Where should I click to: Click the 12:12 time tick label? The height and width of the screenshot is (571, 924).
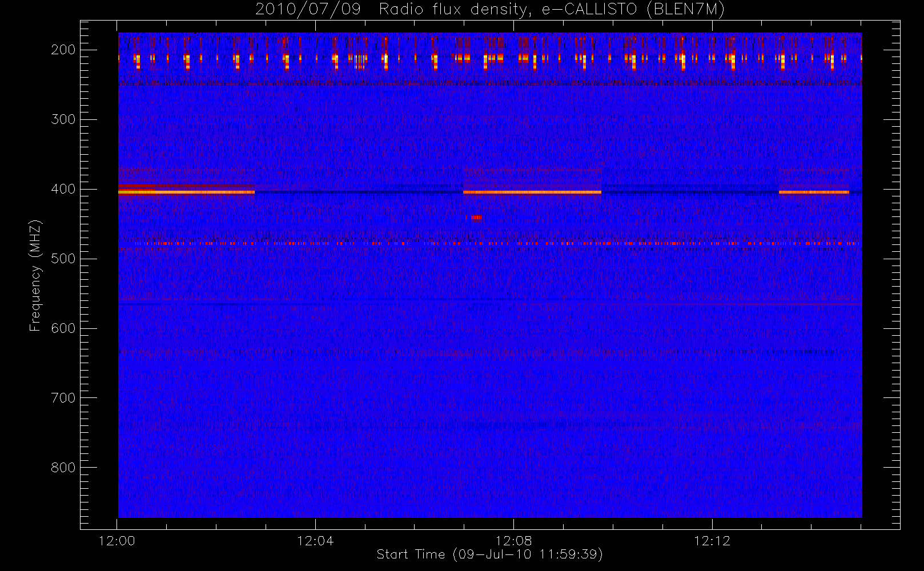pos(712,541)
